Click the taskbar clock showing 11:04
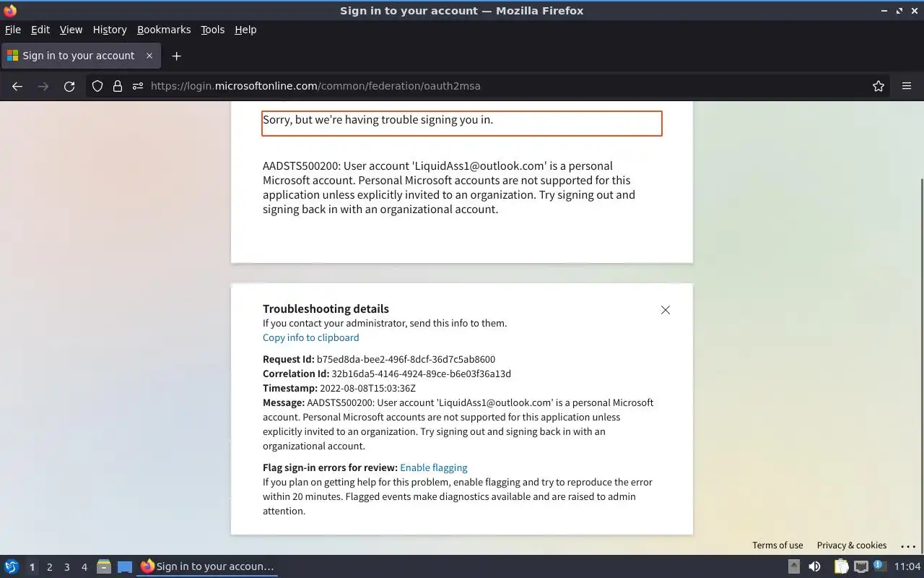924x578 pixels. (907, 566)
